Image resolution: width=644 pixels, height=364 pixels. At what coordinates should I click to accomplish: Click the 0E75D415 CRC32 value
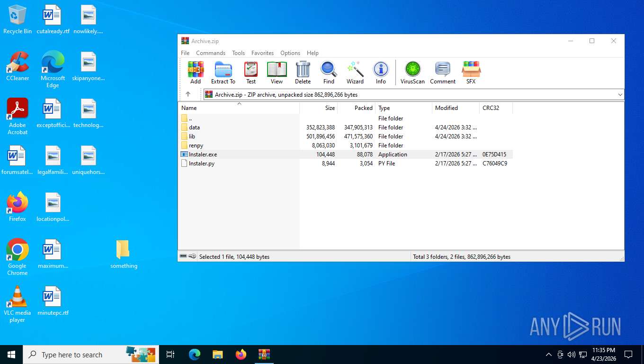tap(494, 155)
